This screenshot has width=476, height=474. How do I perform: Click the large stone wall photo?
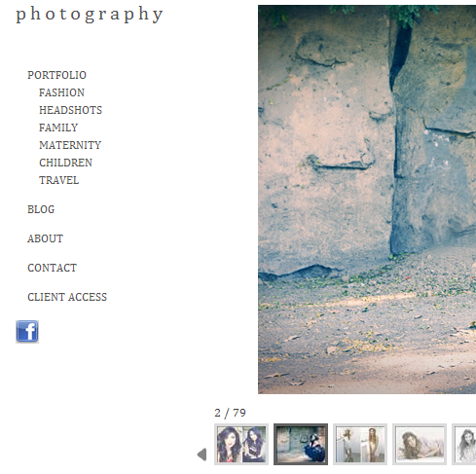click(x=367, y=200)
